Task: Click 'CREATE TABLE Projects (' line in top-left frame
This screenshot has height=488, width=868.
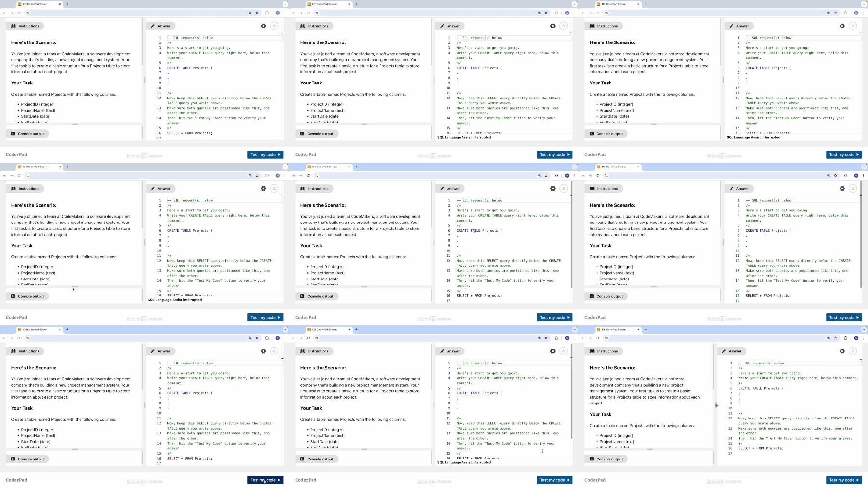Action: point(190,68)
